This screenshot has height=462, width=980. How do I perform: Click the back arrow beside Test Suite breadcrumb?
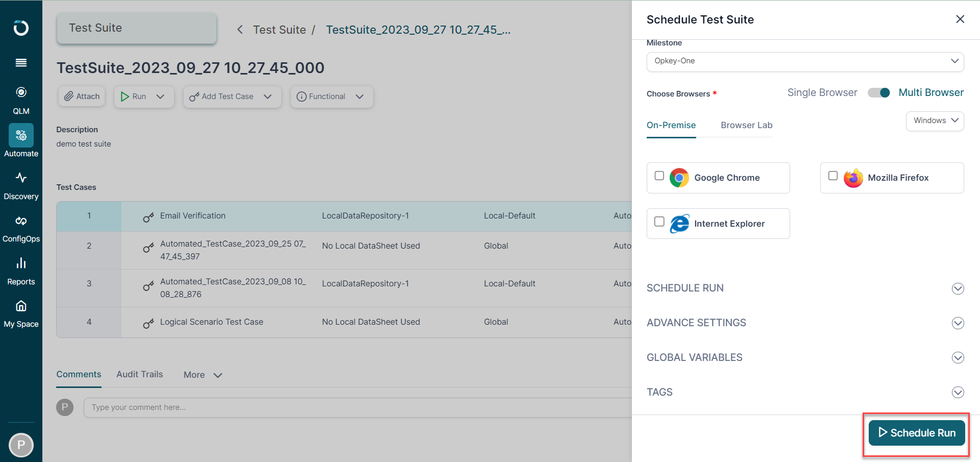click(x=240, y=30)
